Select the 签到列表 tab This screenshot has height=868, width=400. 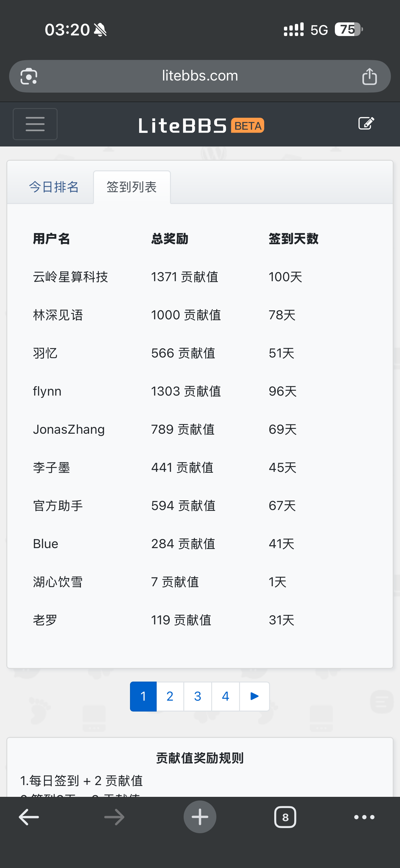click(132, 187)
